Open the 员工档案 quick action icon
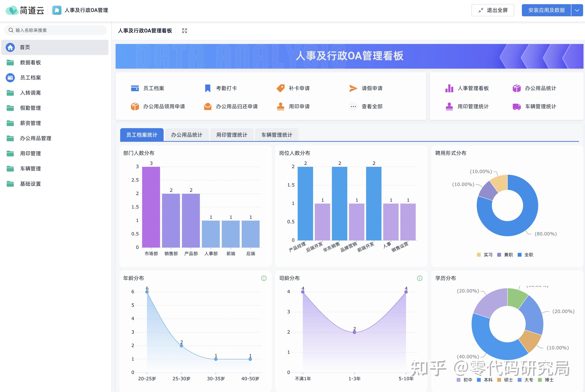Viewport: 585px width, 392px height. point(135,88)
